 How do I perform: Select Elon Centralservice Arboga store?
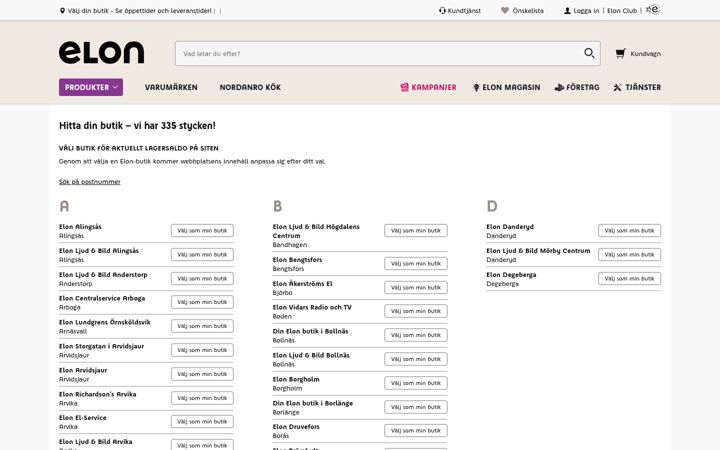coord(202,302)
